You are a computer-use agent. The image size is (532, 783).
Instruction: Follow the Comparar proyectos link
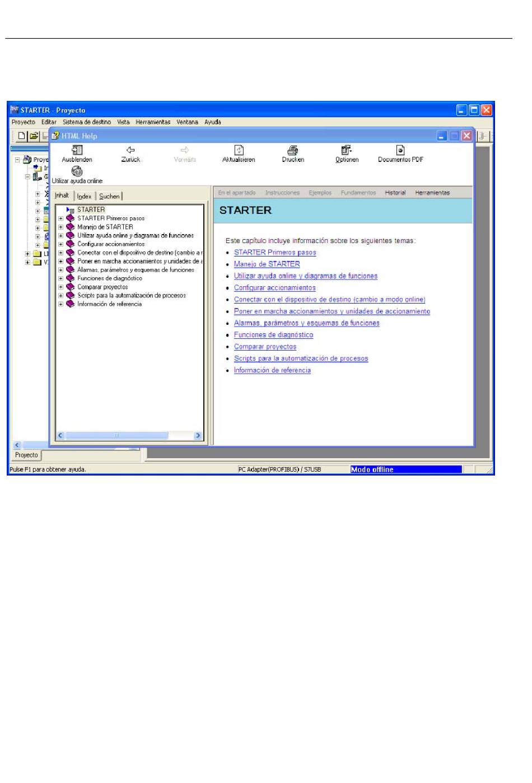pos(265,347)
